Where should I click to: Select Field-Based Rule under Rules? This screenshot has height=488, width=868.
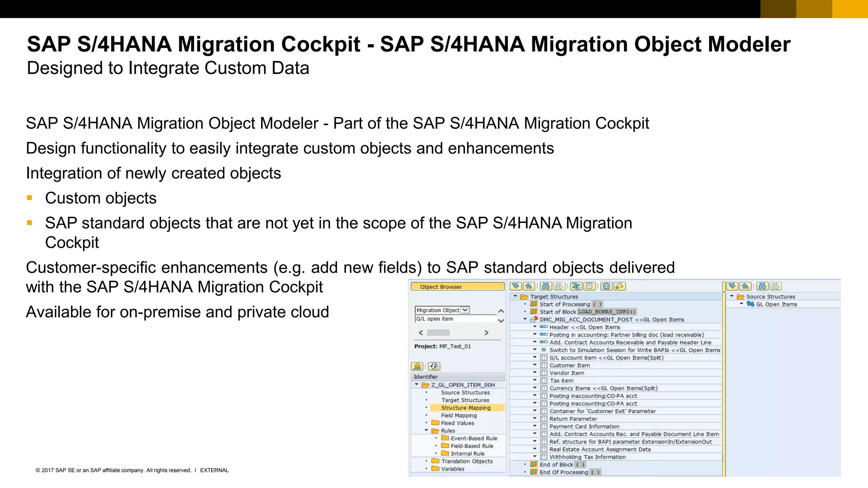click(472, 446)
